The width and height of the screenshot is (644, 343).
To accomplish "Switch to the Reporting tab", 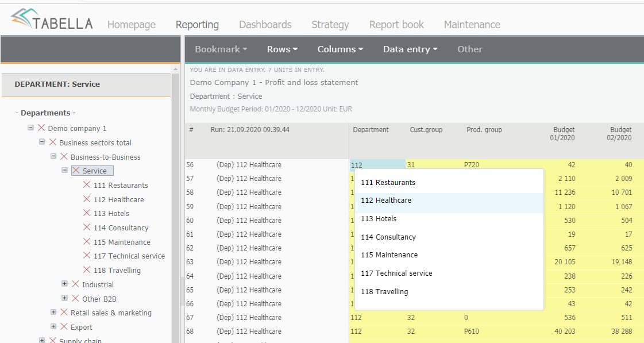I will [197, 25].
